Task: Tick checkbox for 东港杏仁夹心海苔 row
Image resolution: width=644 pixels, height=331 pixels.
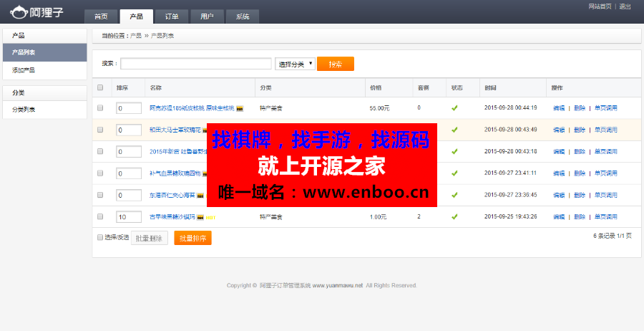Action: pyautogui.click(x=100, y=195)
